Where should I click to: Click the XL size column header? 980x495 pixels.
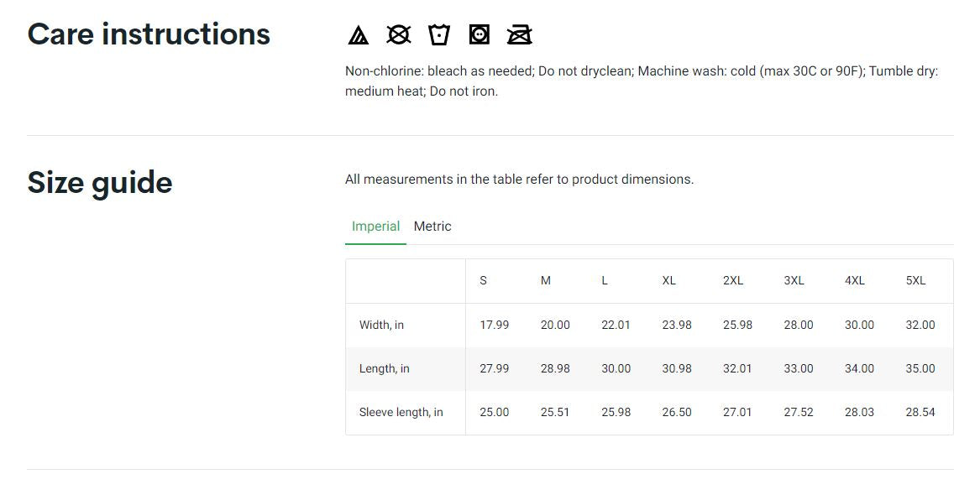[668, 281]
